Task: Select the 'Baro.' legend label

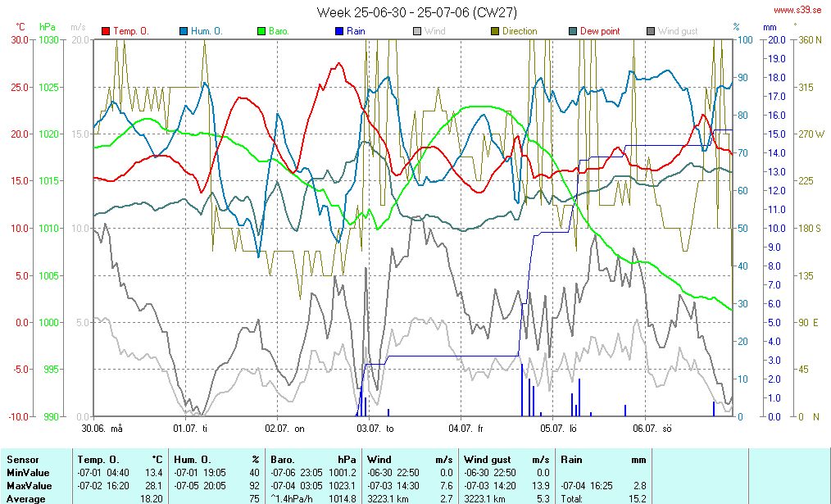Action: tap(279, 31)
